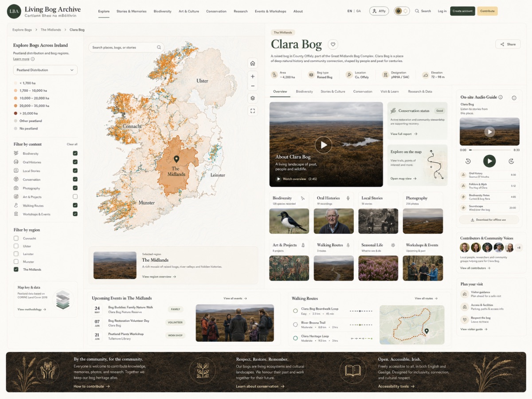Check the Connacht region checkbox
The width and height of the screenshot is (532, 399).
[x=16, y=239]
